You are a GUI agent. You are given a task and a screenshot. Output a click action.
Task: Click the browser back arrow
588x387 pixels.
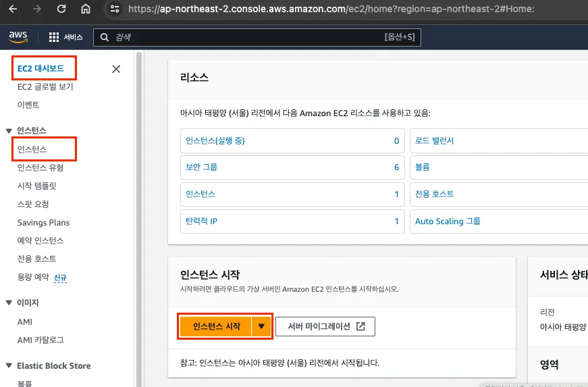13,9
